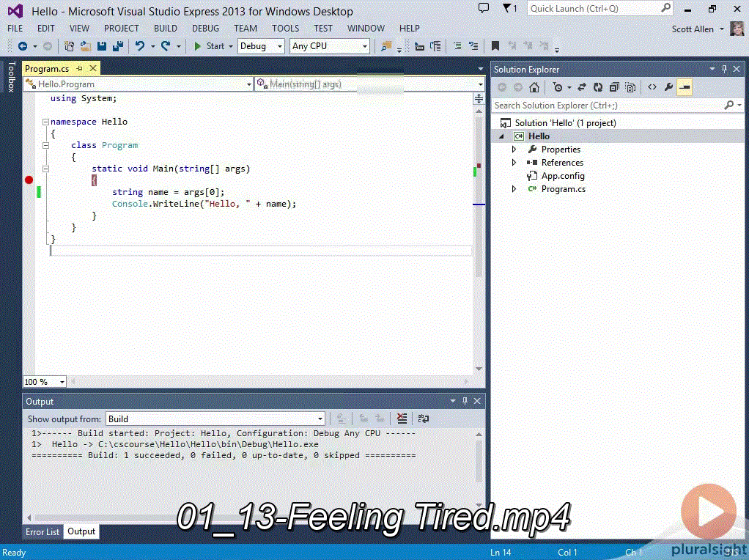Image resolution: width=749 pixels, height=560 pixels.
Task: Click the Search Solution Explorer field
Action: point(617,105)
